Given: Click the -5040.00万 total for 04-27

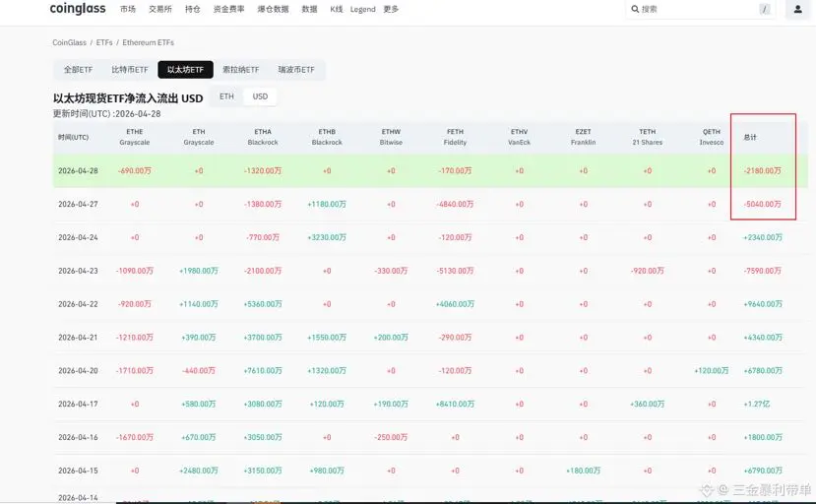Looking at the screenshot, I should click(763, 204).
